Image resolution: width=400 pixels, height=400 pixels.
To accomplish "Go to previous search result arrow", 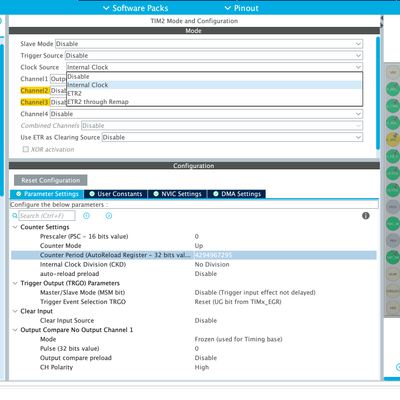I will pos(86,216).
